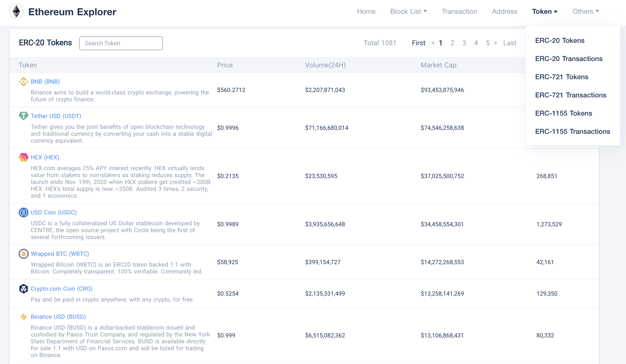Open the Binance USD (BUSD) link
Image resolution: width=626 pixels, height=364 pixels.
(x=58, y=317)
